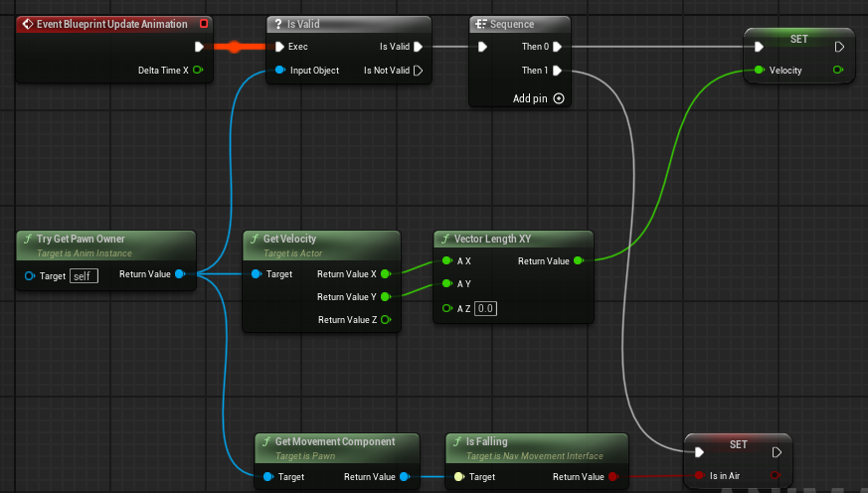
Task: Click the Get Velocity Target input pin
Action: [257, 274]
